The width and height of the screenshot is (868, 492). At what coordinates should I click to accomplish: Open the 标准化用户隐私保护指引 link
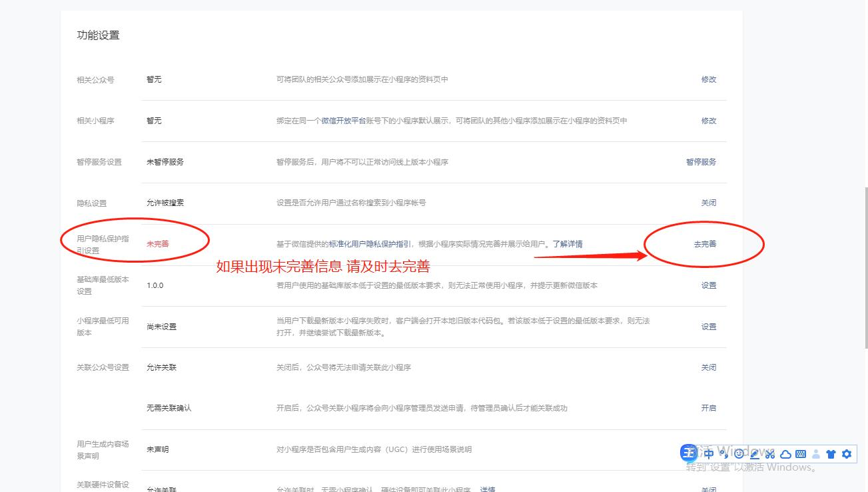click(370, 244)
